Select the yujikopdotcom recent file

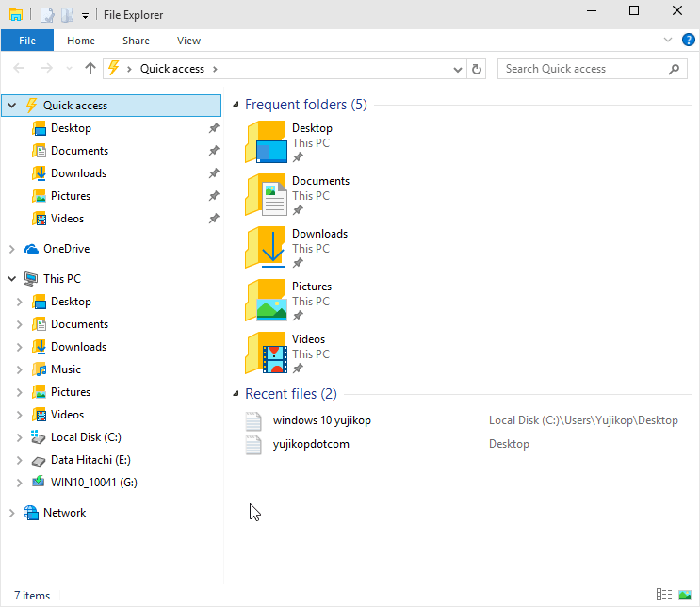click(x=311, y=445)
